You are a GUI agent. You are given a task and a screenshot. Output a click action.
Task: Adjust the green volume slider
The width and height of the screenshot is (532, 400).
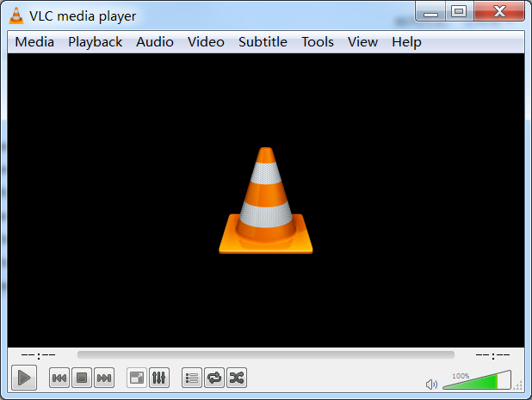(478, 381)
